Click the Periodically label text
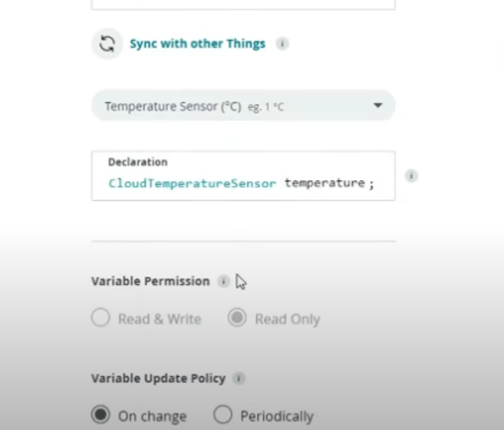Screen dimensions: 504x430 click(277, 416)
